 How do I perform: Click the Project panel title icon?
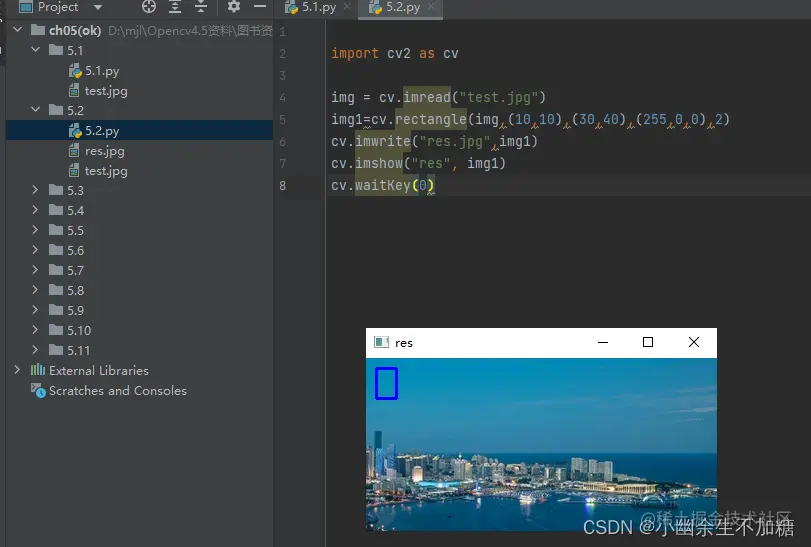click(26, 7)
